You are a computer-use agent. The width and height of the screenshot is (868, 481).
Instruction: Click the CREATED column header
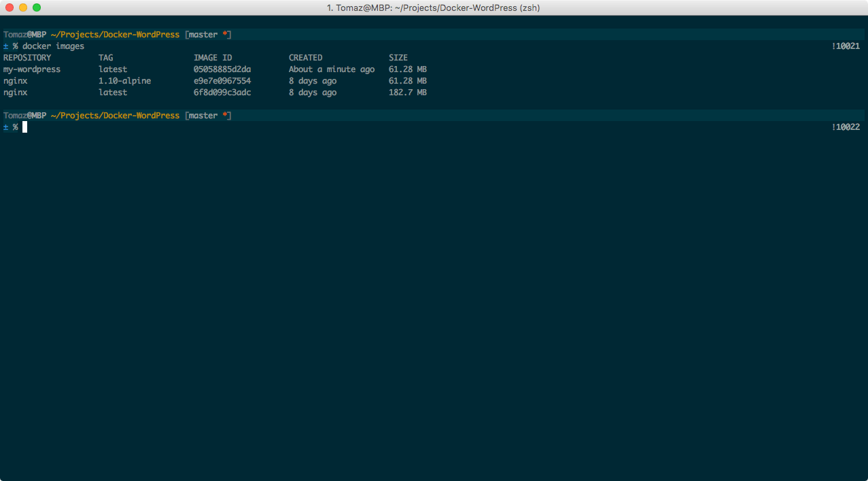(x=306, y=58)
